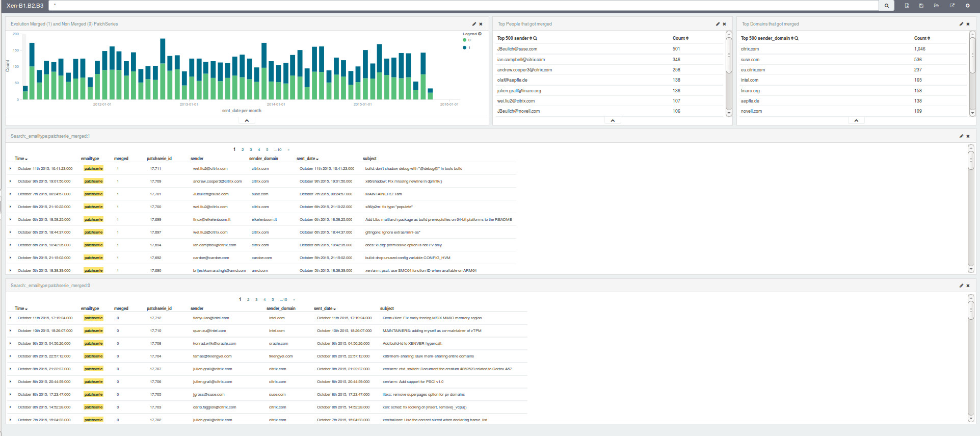Edit the Evolution Merged PatchSeries chart with pencil icon
Screen dimensions: 980x436
pos(474,24)
